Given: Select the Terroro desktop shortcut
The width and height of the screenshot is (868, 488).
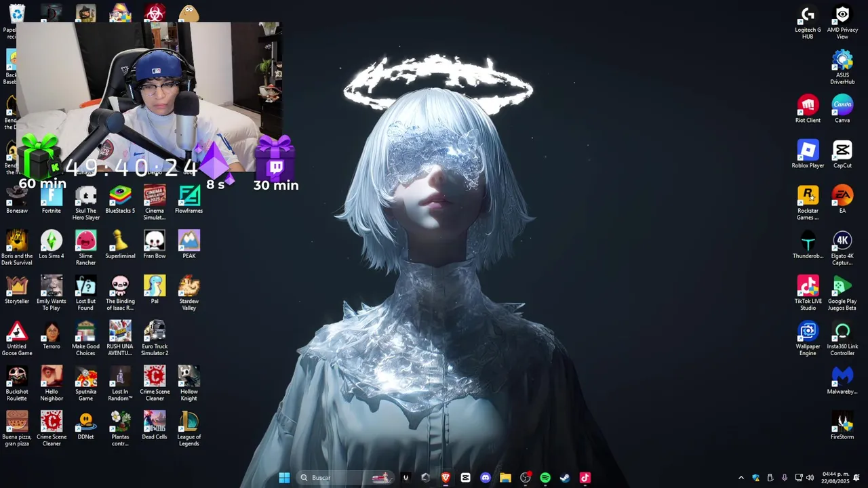Looking at the screenshot, I should click(x=52, y=335).
